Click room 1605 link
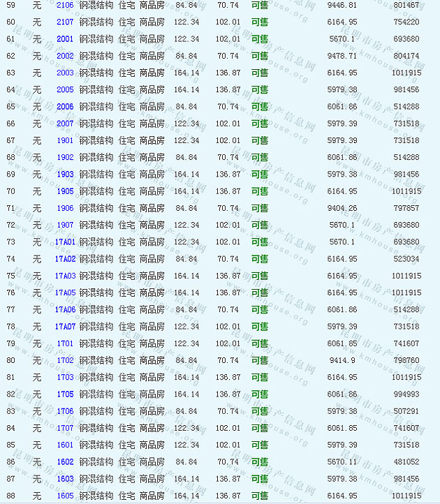This screenshot has width=440, height=504. click(65, 496)
